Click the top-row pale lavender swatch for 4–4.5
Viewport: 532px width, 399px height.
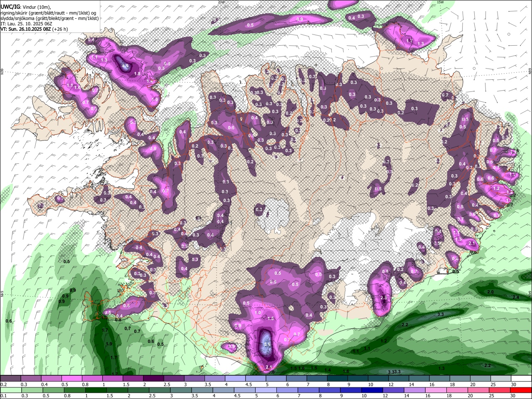(x=235, y=379)
